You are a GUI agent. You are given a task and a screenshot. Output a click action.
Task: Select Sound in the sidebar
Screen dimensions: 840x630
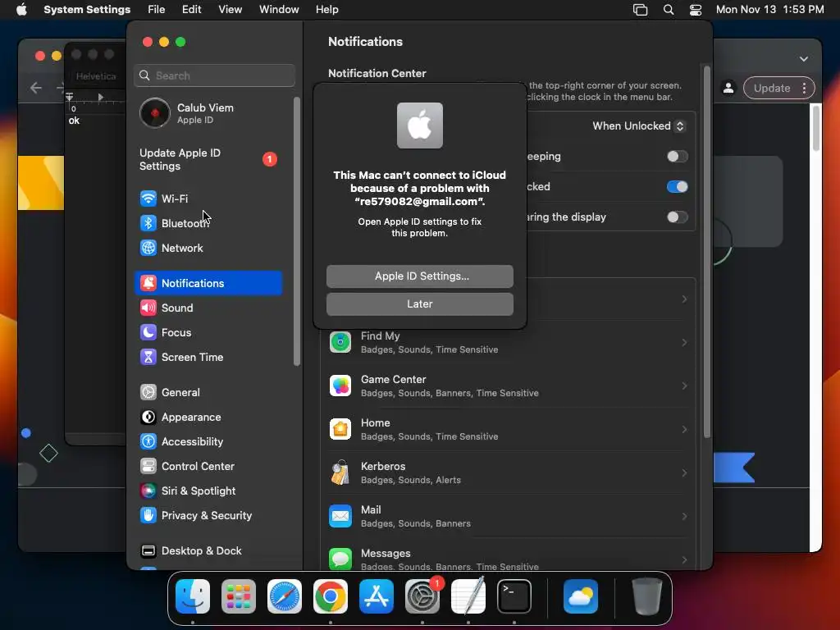tap(208, 308)
